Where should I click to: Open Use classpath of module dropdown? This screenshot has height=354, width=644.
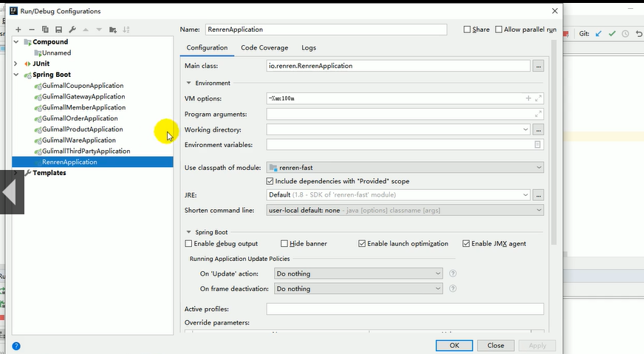[x=539, y=167]
